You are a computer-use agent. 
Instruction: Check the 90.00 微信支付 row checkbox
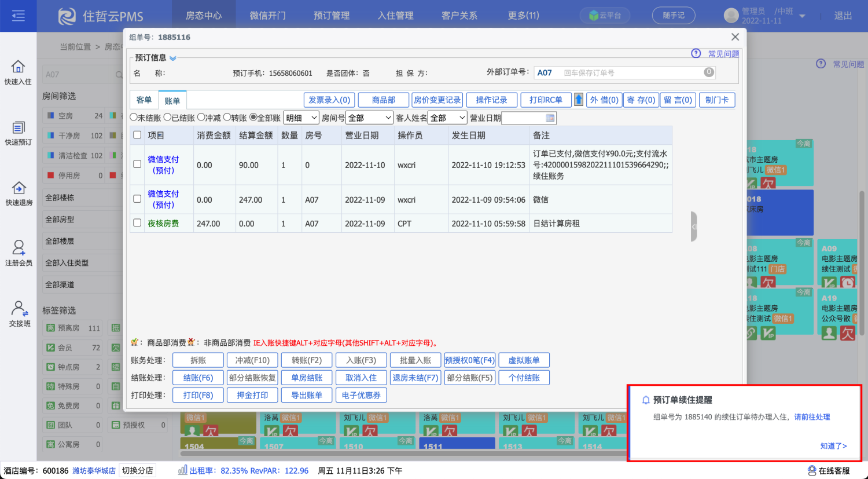137,164
